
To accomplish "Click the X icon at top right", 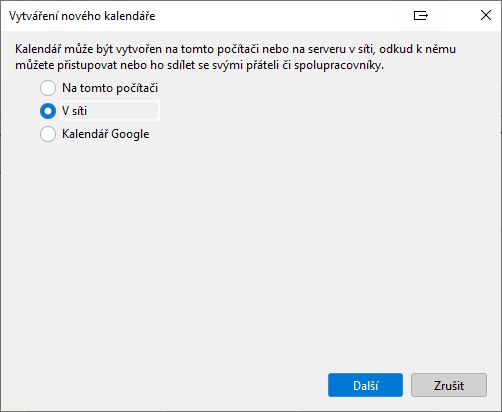I will pos(486,15).
